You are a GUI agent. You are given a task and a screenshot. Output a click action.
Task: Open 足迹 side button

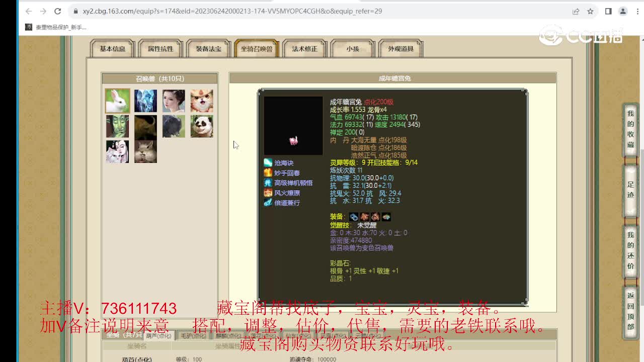click(x=630, y=190)
